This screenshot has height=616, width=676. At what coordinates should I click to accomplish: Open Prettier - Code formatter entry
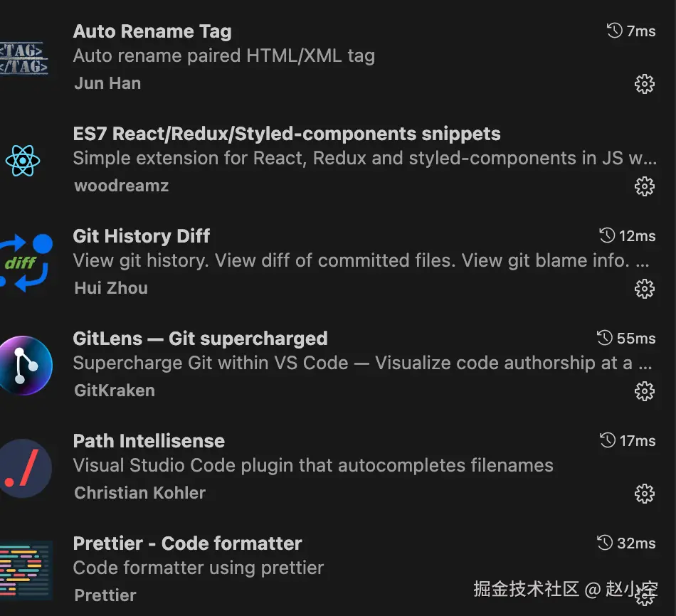[x=187, y=543]
